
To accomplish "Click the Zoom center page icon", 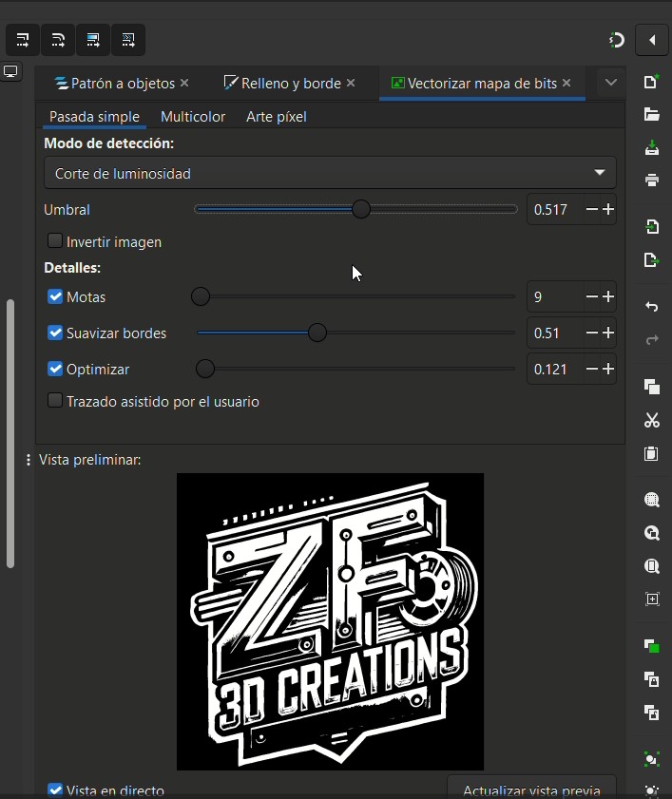I will click(x=652, y=599).
